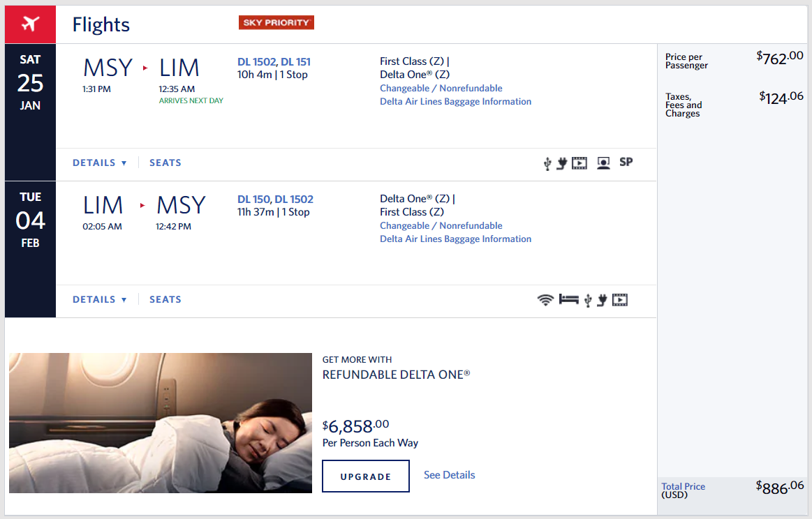This screenshot has width=812, height=519.
Task: Click the sleeping passenger promo image
Action: click(161, 423)
